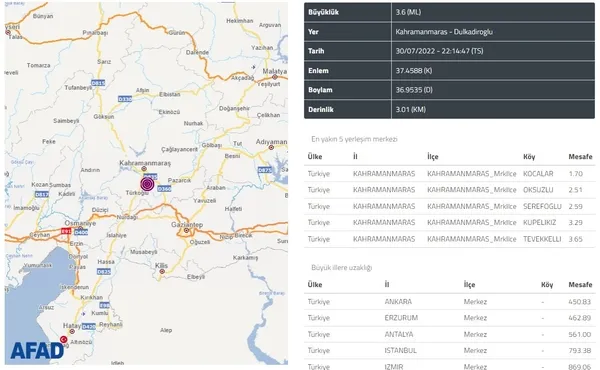Click the airport icon near Hatay
The height and width of the screenshot is (370, 600).
tap(83, 314)
